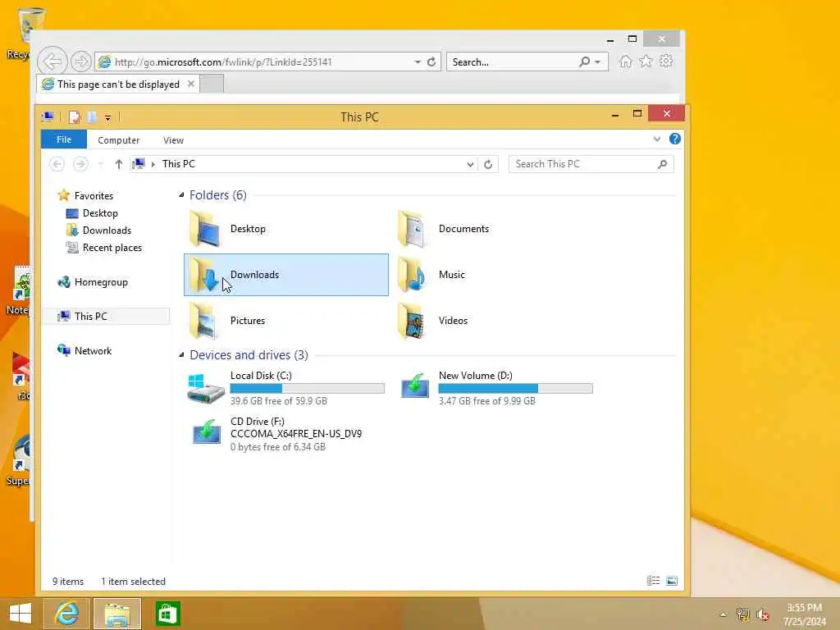Screen dimensions: 840x630
Task: Select the Downloads folder in Folders group
Action: click(286, 275)
